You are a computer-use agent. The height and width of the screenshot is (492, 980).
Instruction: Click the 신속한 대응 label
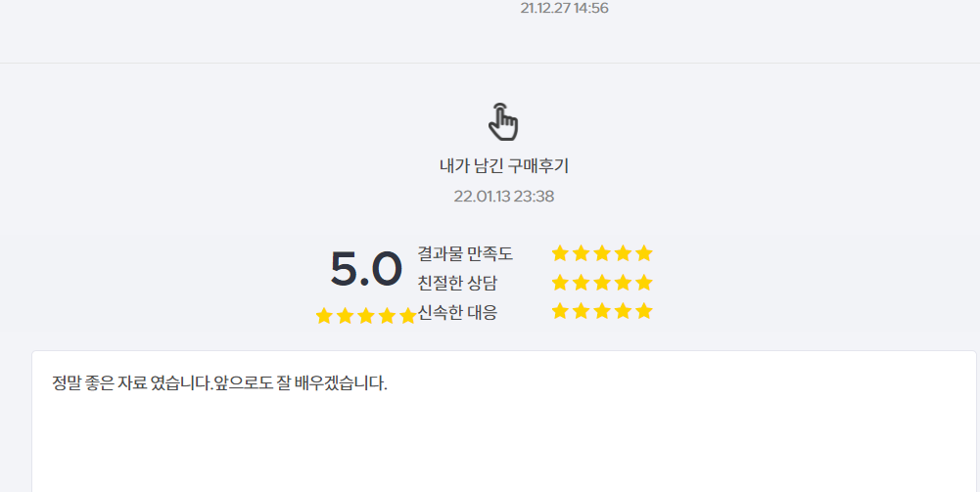pyautogui.click(x=457, y=312)
